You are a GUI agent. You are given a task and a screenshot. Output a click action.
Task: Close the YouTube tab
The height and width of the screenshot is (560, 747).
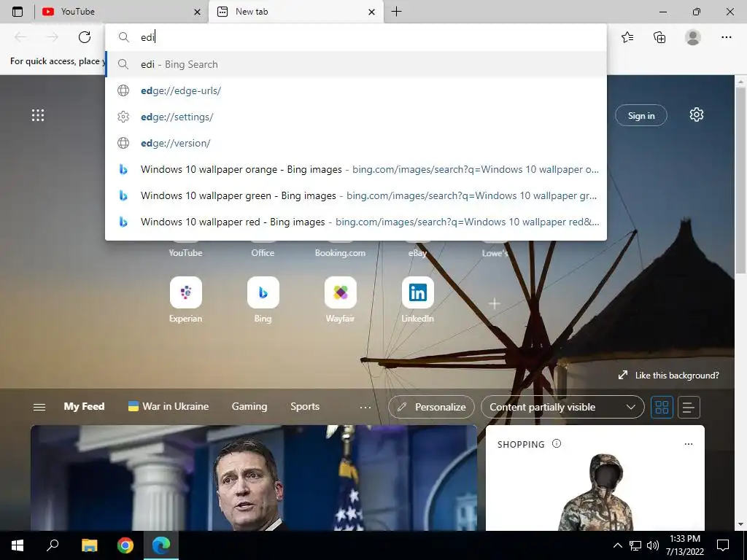pyautogui.click(x=197, y=12)
